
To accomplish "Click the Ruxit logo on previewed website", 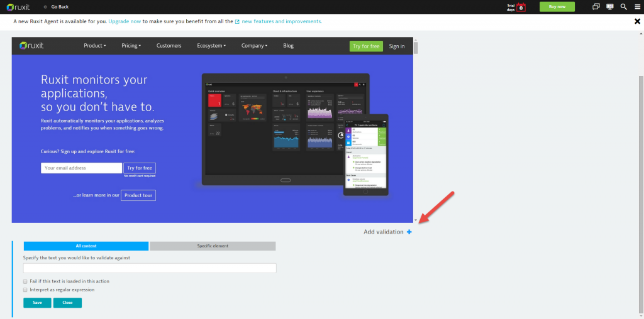I will [x=31, y=46].
